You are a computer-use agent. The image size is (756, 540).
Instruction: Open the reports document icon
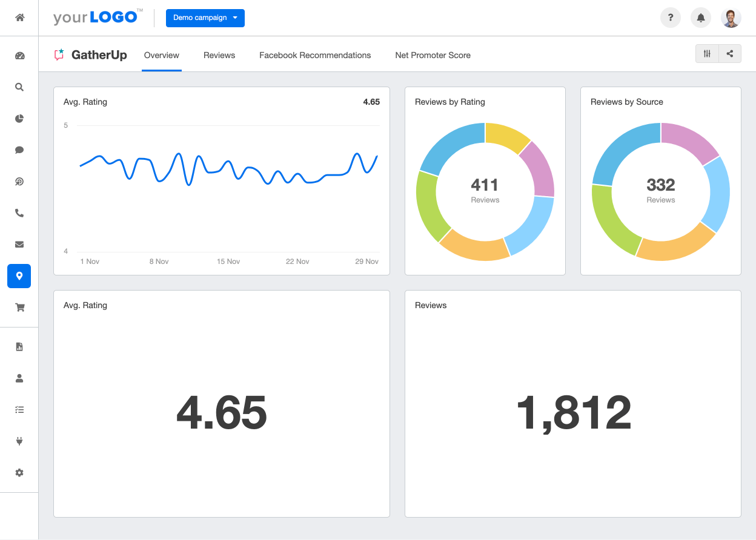(x=19, y=347)
